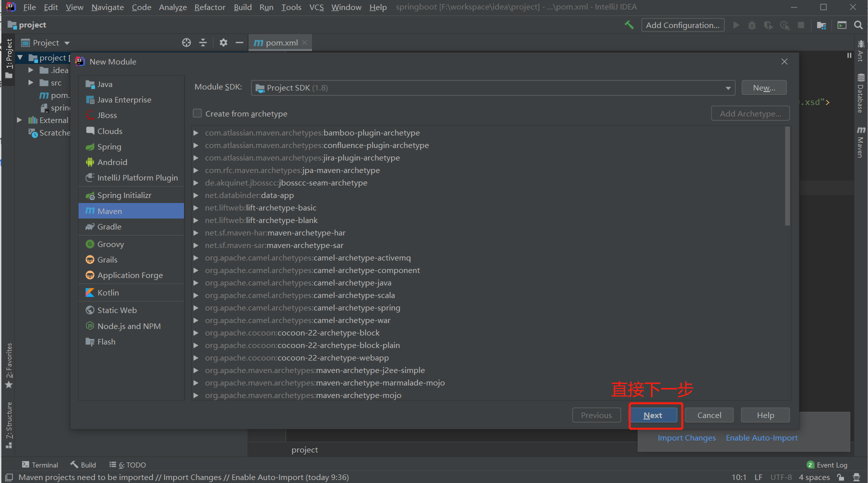Image resolution: width=868 pixels, height=483 pixels.
Task: Expand lift-archetype-basic entry
Action: [196, 208]
